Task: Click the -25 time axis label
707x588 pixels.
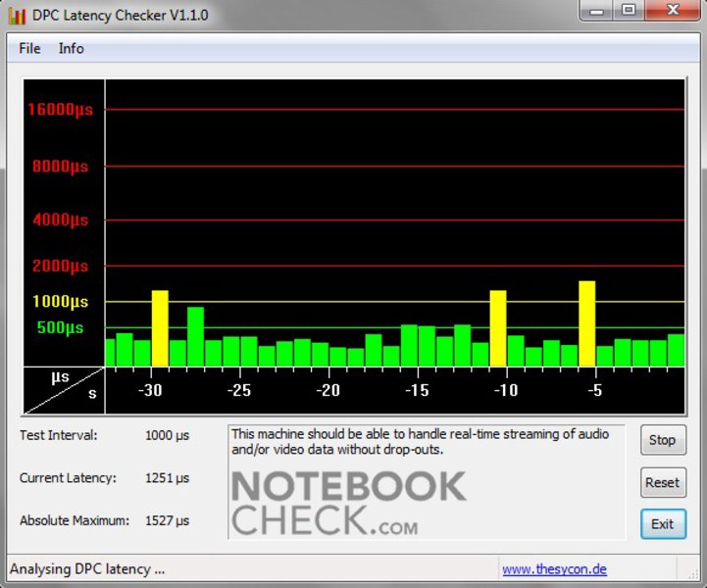Action: click(238, 390)
